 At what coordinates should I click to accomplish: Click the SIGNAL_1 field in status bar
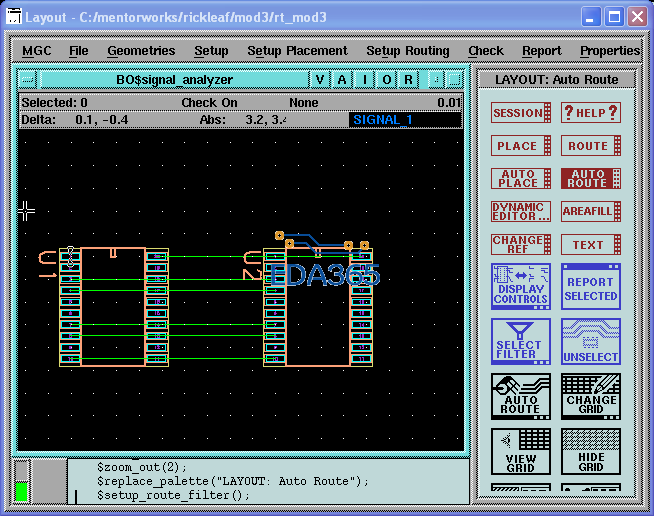click(405, 120)
